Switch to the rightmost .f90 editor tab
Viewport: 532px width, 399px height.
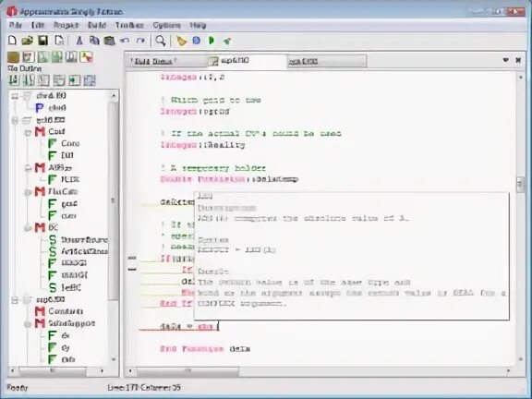[327, 61]
